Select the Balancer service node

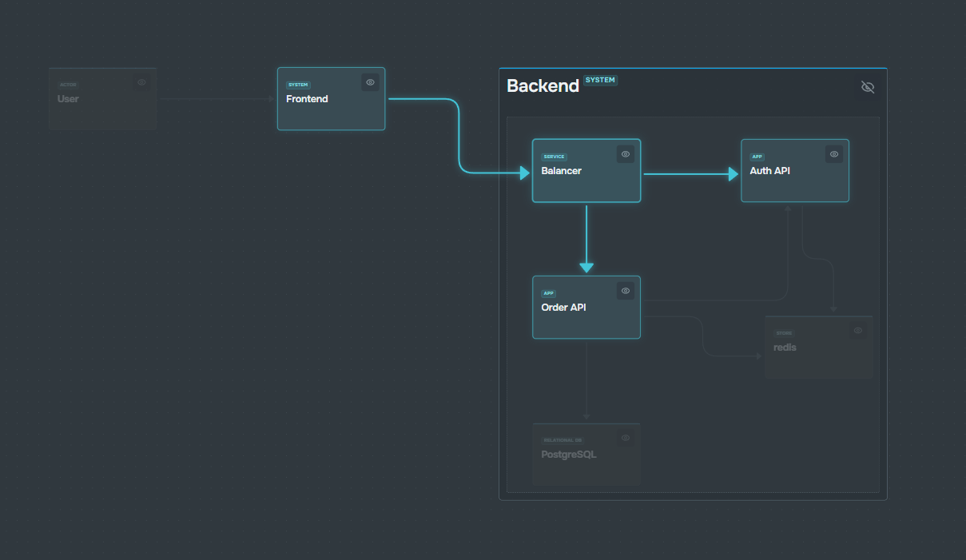(x=586, y=170)
